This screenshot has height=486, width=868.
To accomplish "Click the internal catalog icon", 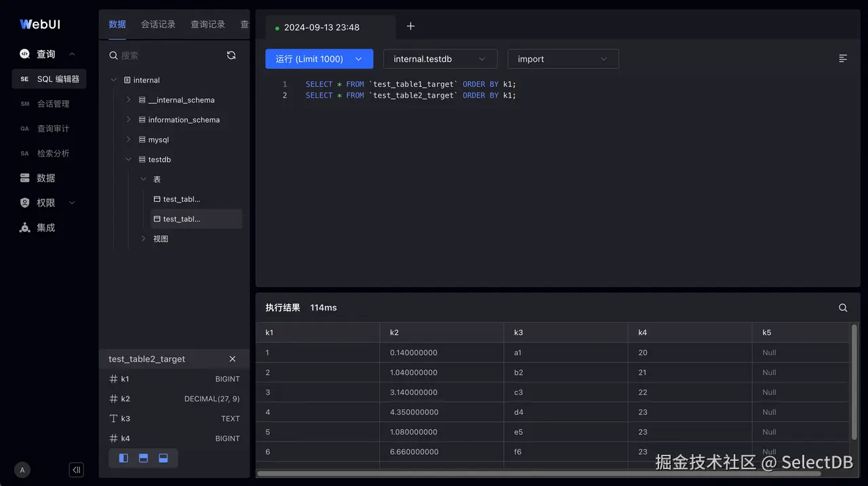I will (x=127, y=80).
